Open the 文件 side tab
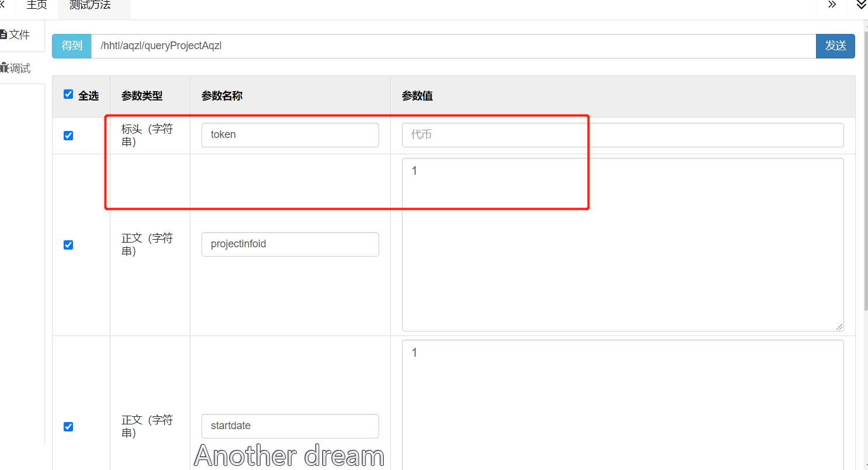Viewport: 868px width, 470px height. (x=19, y=35)
